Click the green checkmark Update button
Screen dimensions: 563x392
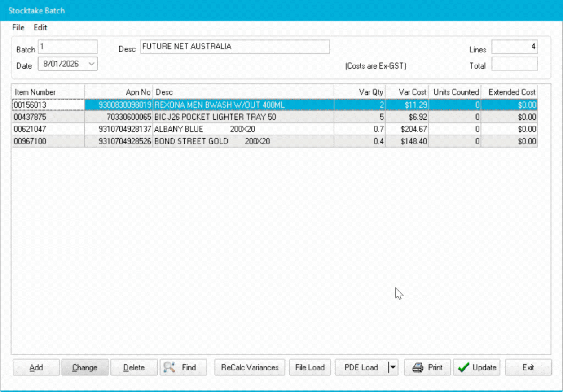click(477, 367)
